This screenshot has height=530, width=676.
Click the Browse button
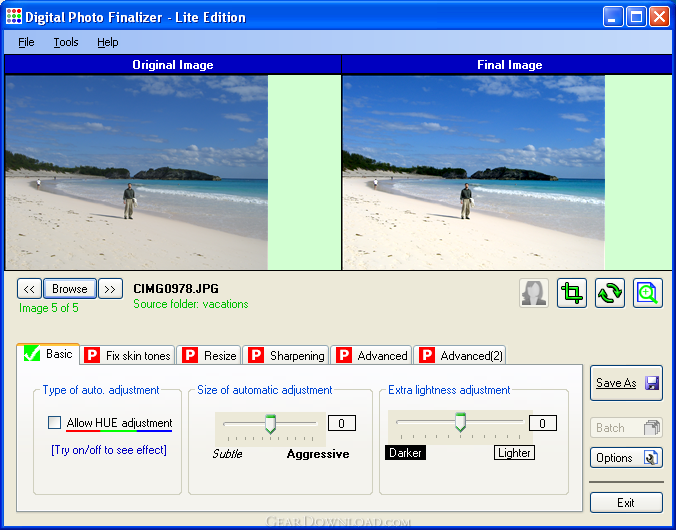[70, 289]
